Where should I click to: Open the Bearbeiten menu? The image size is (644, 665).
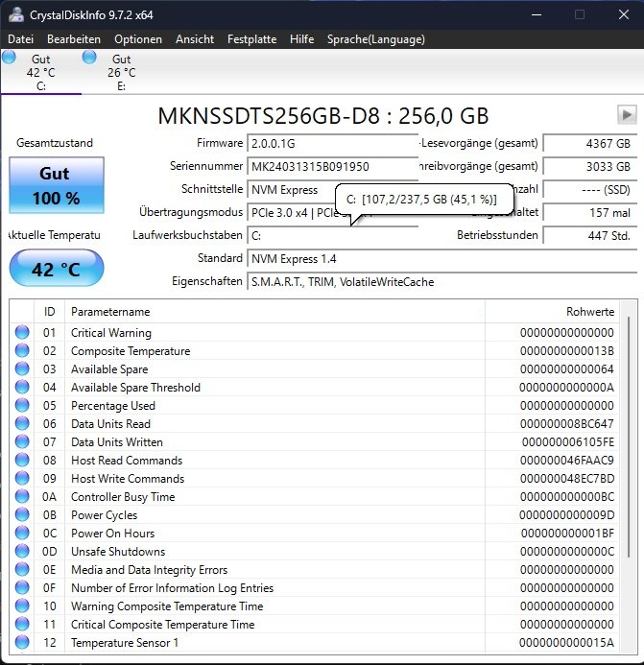tap(74, 39)
